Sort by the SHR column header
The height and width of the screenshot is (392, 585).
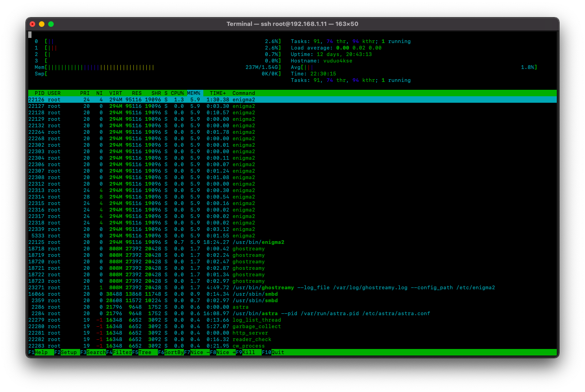[156, 93]
